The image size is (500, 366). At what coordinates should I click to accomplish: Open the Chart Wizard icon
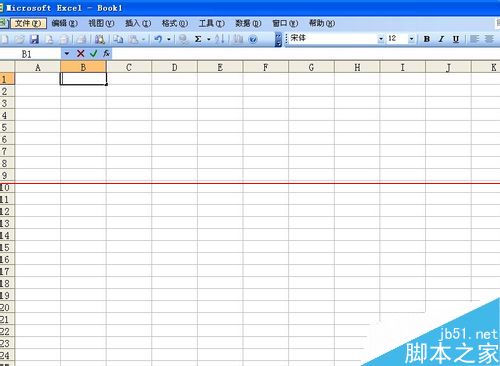[x=238, y=39]
